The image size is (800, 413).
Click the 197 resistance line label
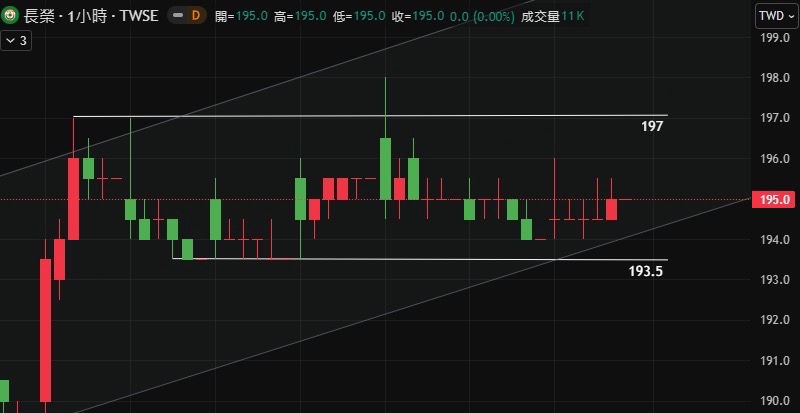tap(652, 127)
